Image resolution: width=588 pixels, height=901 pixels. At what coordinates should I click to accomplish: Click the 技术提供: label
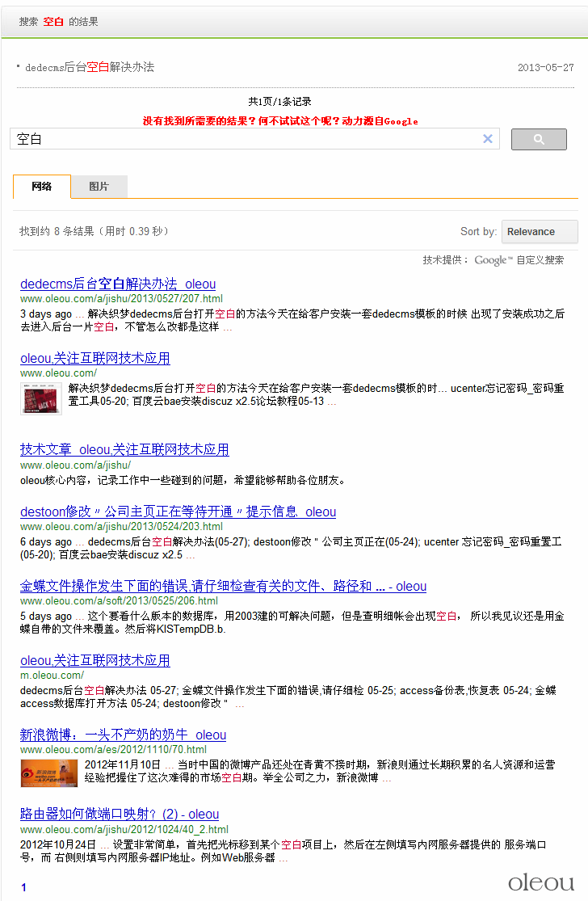[446, 260]
